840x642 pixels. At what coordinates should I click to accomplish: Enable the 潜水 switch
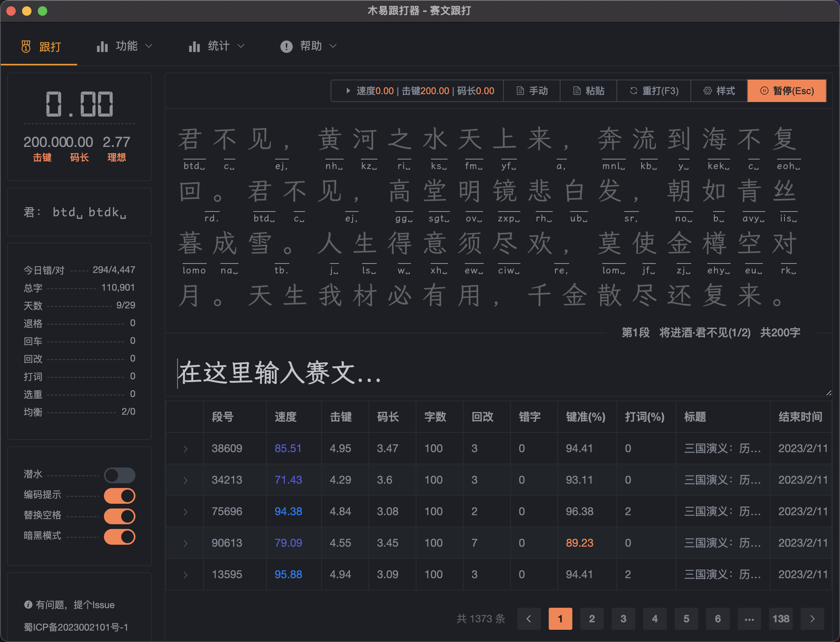pos(119,475)
